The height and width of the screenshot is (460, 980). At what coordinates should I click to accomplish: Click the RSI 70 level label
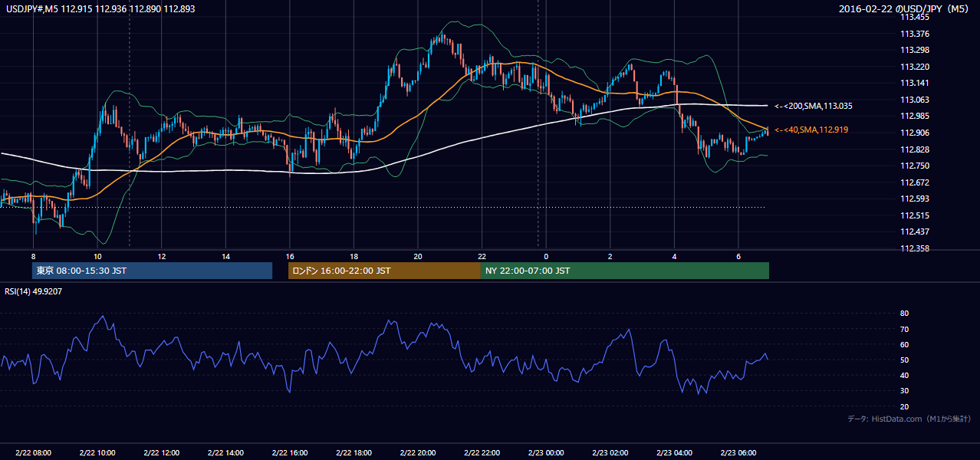coord(905,329)
